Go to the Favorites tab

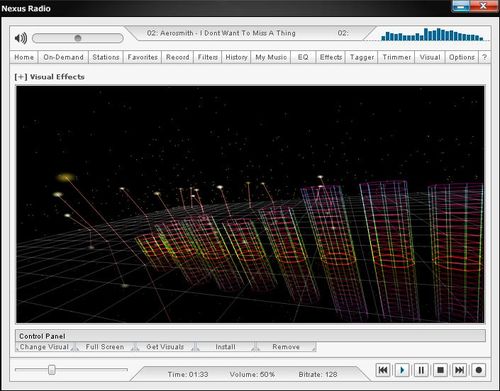[x=143, y=57]
